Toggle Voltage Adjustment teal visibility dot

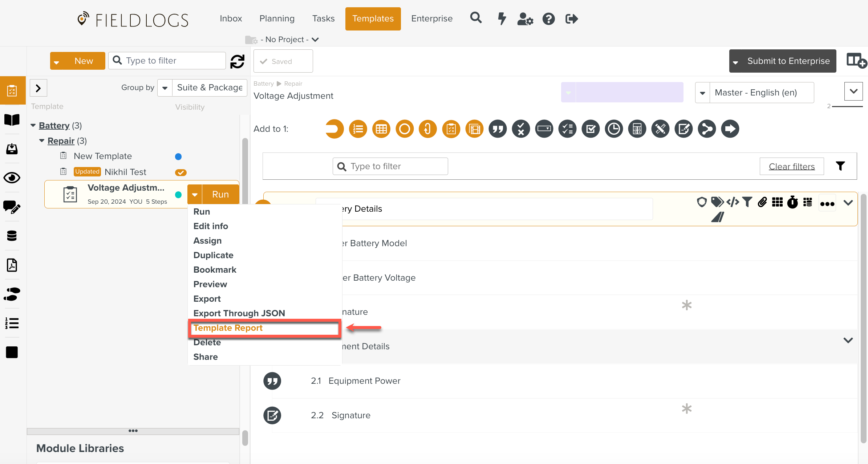point(178,195)
